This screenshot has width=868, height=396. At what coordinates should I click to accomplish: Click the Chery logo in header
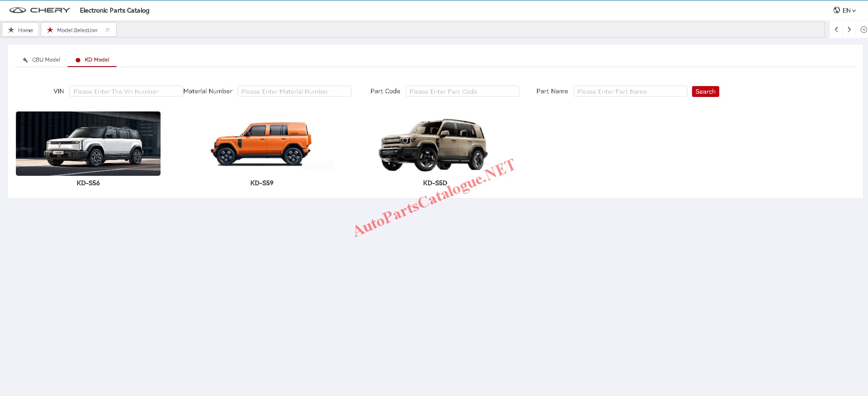(x=40, y=10)
